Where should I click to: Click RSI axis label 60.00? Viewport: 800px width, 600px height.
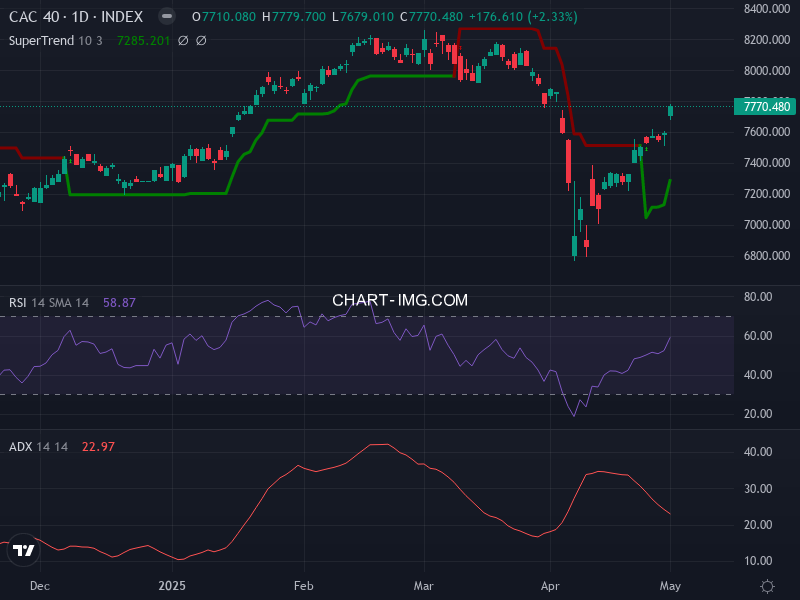pyautogui.click(x=758, y=336)
